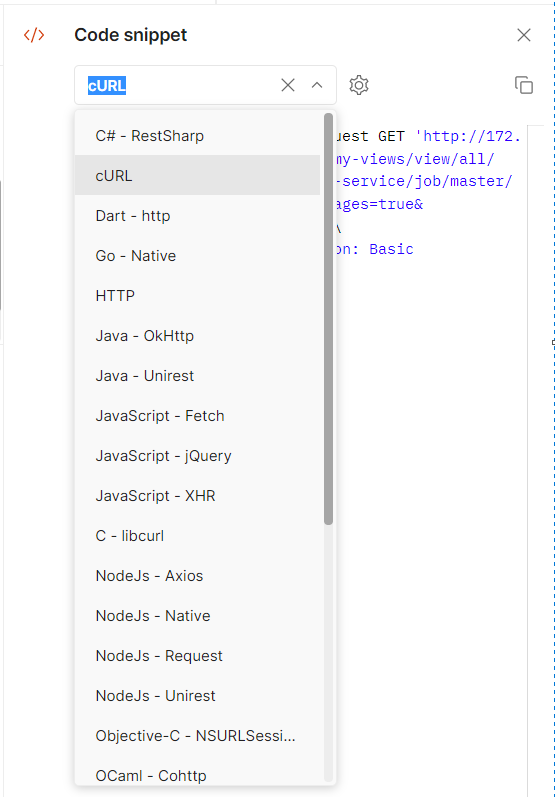Copy the snippet to clipboard
The image size is (555, 797).
(x=523, y=85)
